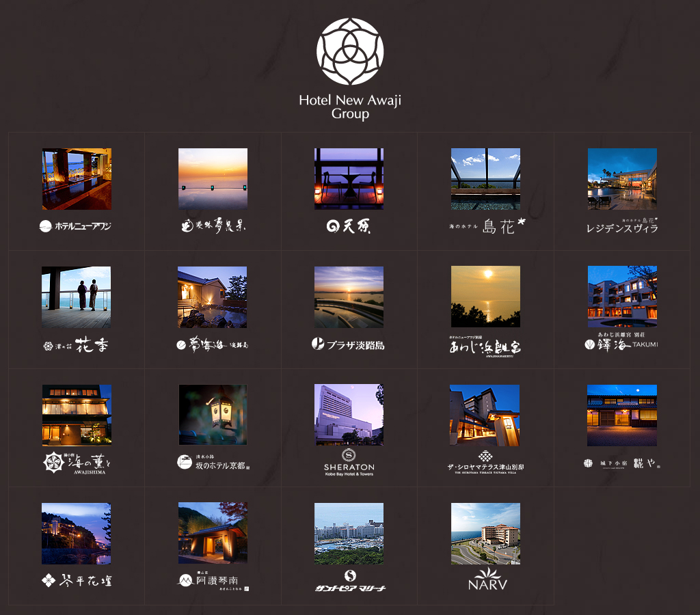Click the 淡路夢泉景 calligraphy logo
The height and width of the screenshot is (615, 700).
click(x=213, y=225)
